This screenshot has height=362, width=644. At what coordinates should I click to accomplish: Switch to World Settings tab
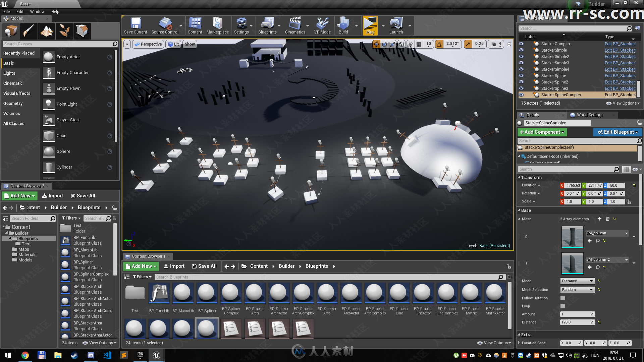[590, 115]
